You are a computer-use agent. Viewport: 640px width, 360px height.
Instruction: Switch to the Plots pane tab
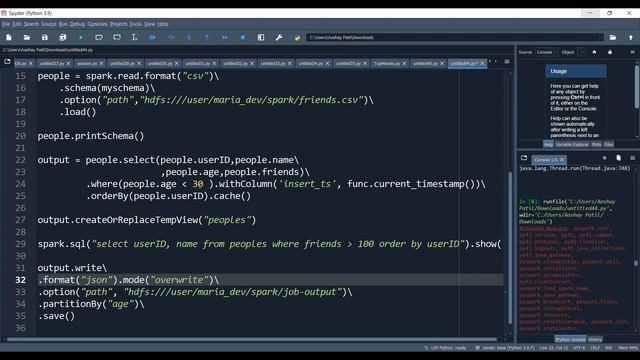click(x=596, y=144)
